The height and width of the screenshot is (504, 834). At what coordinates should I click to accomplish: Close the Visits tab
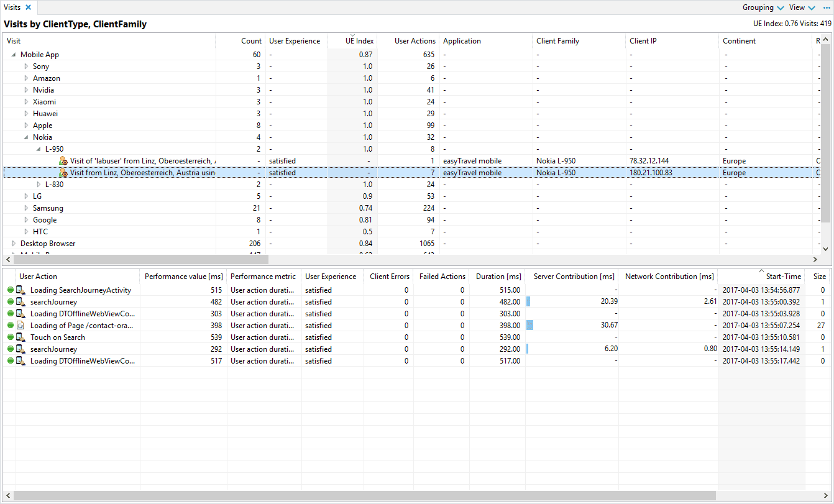[x=28, y=7]
